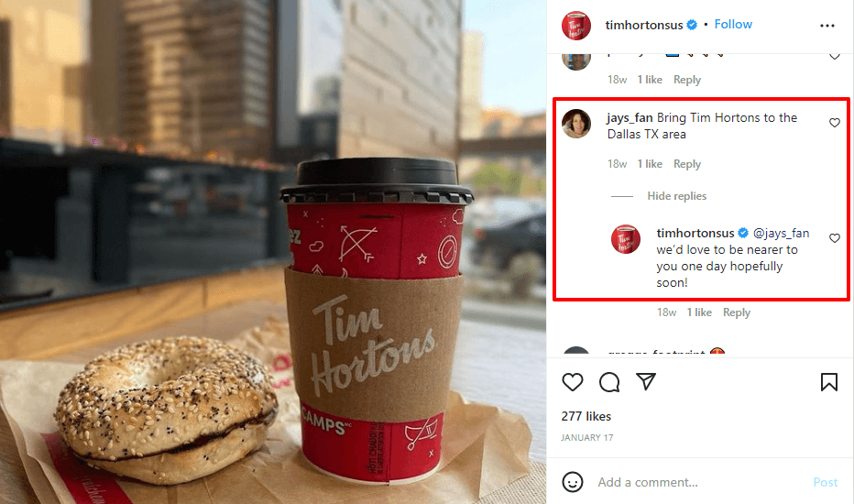Follow the timhortonsus account
The image size is (854, 504).
point(733,25)
